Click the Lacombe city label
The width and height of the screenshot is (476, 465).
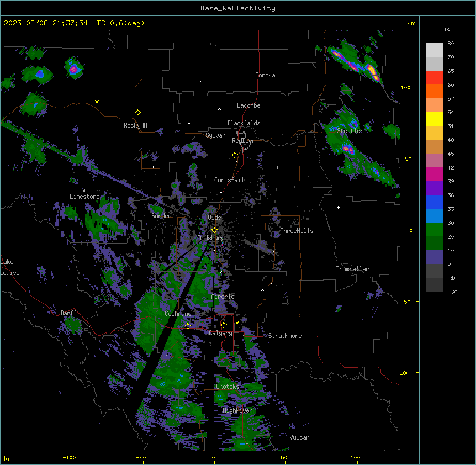(x=248, y=105)
